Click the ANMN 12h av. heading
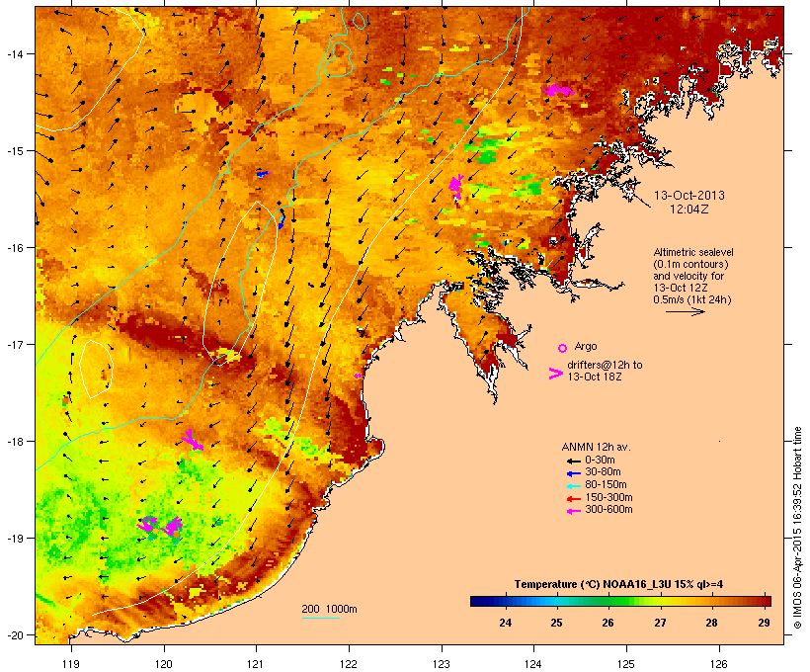This screenshot has width=810, height=672. pyautogui.click(x=596, y=447)
